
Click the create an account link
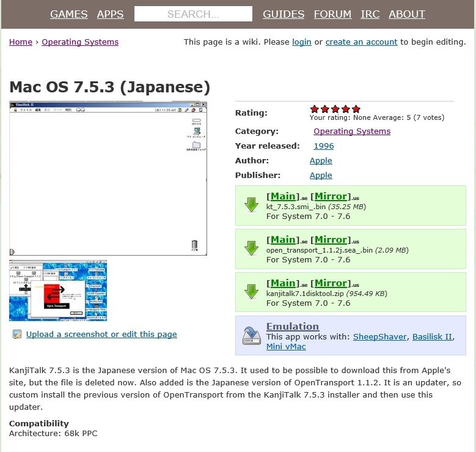click(x=361, y=42)
